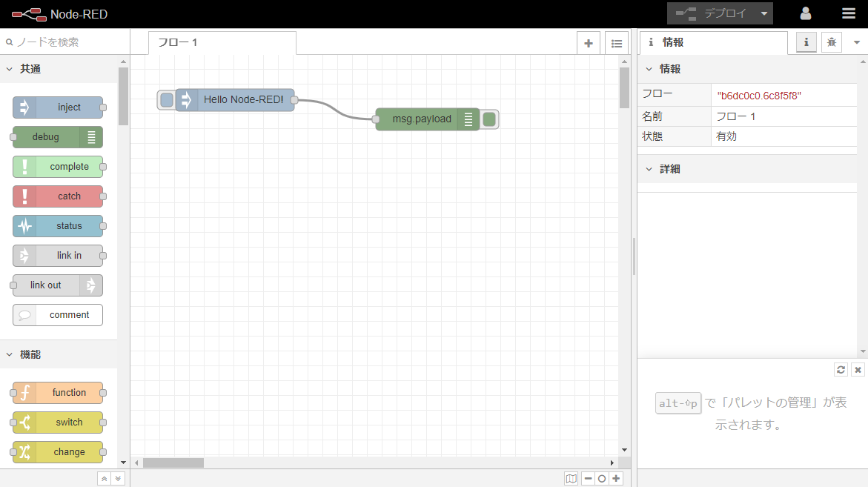Click the sidebar separator handle
The width and height of the screenshot is (868, 487).
[x=635, y=256]
